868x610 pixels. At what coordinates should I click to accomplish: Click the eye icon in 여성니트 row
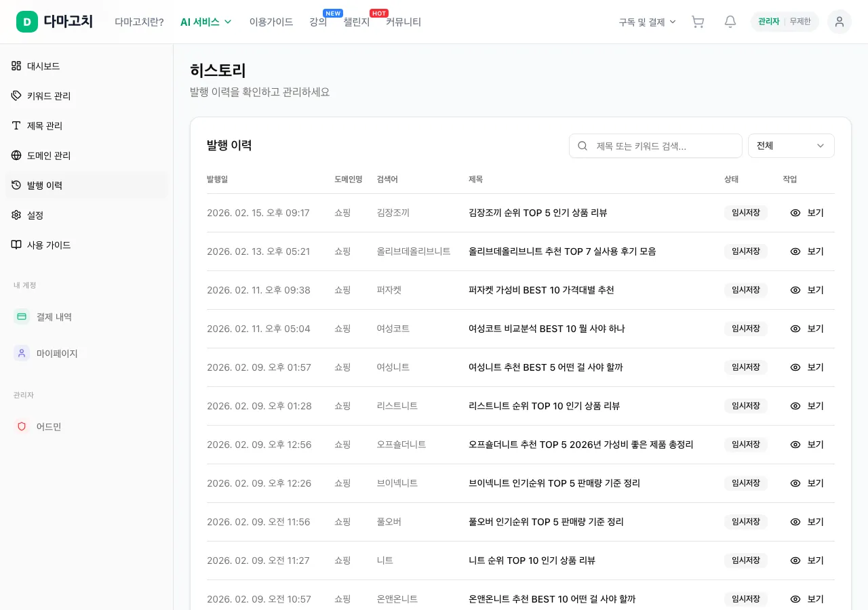point(795,367)
